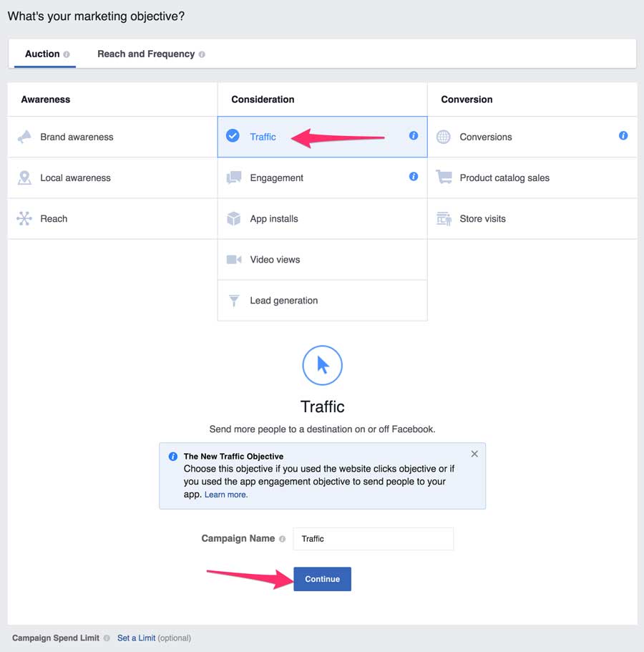This screenshot has height=652, width=644.
Task: Click the Local awareness map pin icon
Action: coord(24,178)
